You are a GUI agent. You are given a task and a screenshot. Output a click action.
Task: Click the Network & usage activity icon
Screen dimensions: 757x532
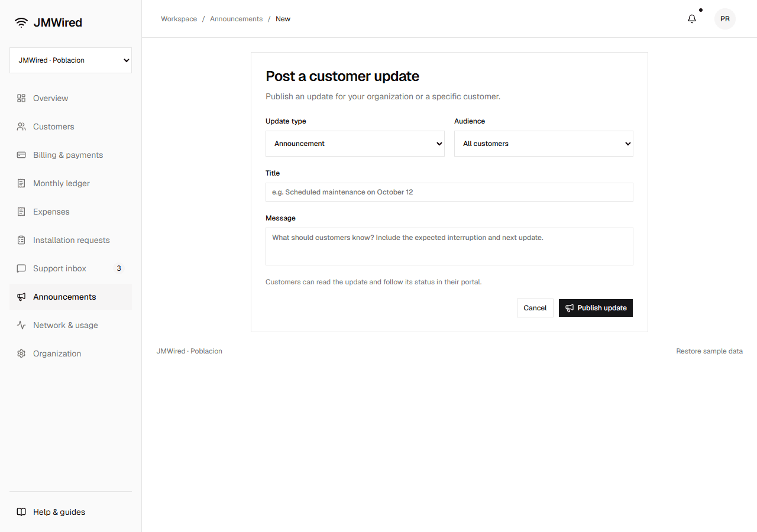(x=21, y=325)
